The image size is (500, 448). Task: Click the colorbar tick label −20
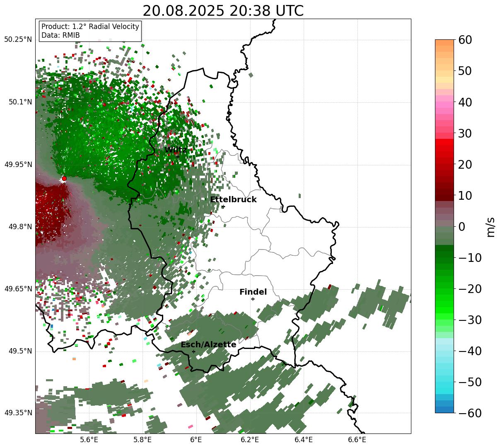point(470,289)
